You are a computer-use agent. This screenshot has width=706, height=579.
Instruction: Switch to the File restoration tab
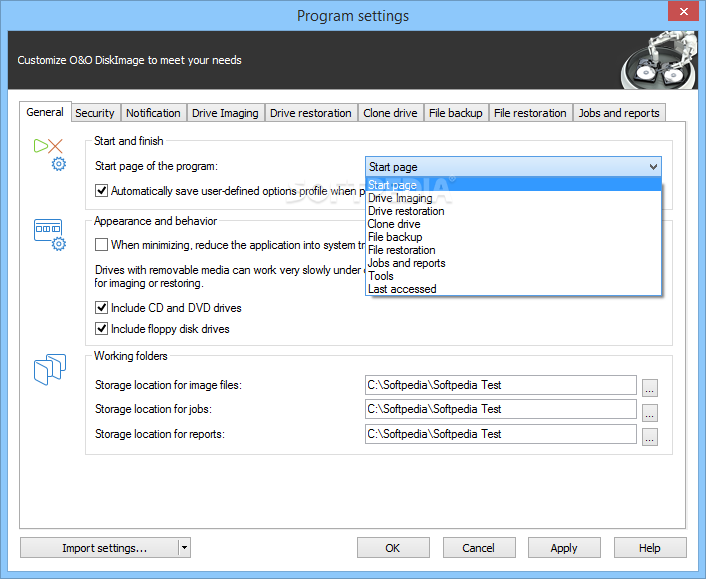(530, 113)
